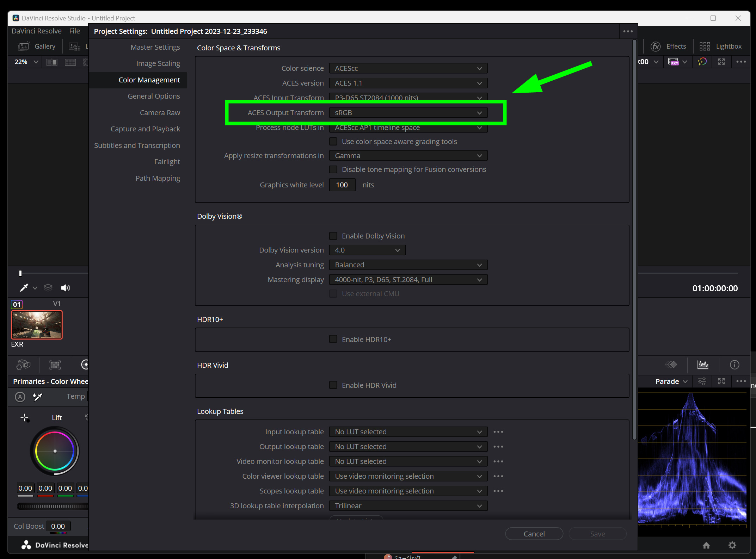Toggle the Enable HDR10+ checkbox
Image resolution: width=756 pixels, height=559 pixels.
[x=333, y=339]
